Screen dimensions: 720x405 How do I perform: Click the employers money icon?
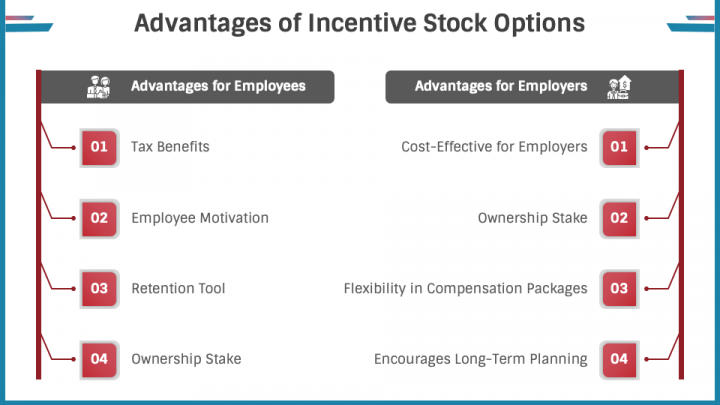pos(619,87)
